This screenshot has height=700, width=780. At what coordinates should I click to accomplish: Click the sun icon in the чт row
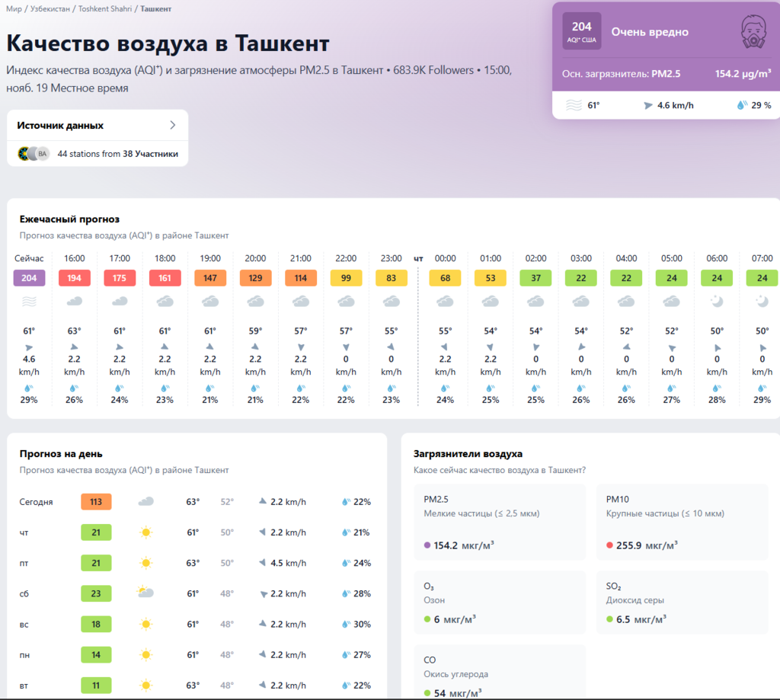145,532
